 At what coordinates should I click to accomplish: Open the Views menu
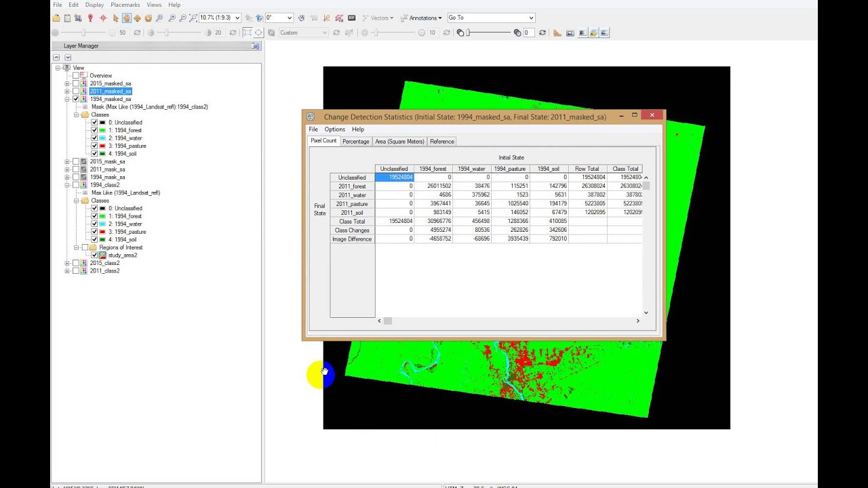click(154, 5)
